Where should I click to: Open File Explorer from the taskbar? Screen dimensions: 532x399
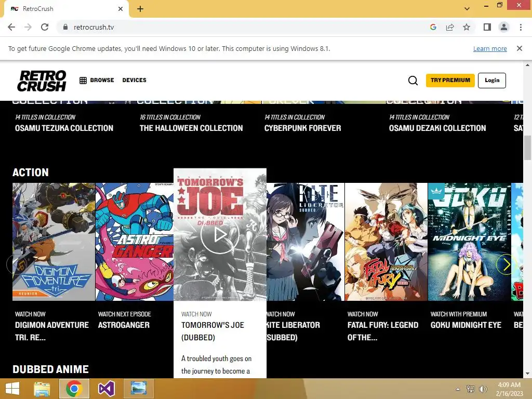pos(42,389)
